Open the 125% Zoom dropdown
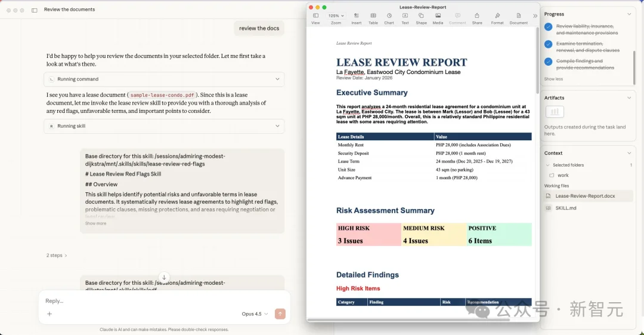Screen dimensions: 644x335 point(336,16)
